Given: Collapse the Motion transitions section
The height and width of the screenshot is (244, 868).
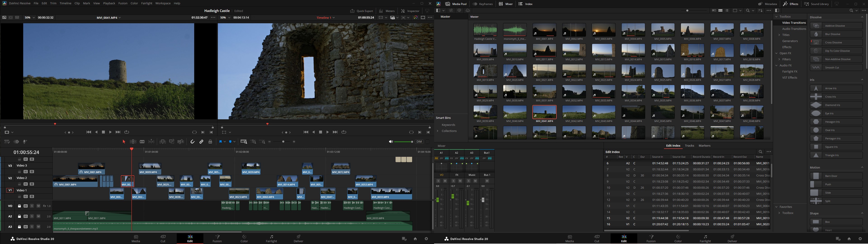Looking at the screenshot, I should pos(862,167).
